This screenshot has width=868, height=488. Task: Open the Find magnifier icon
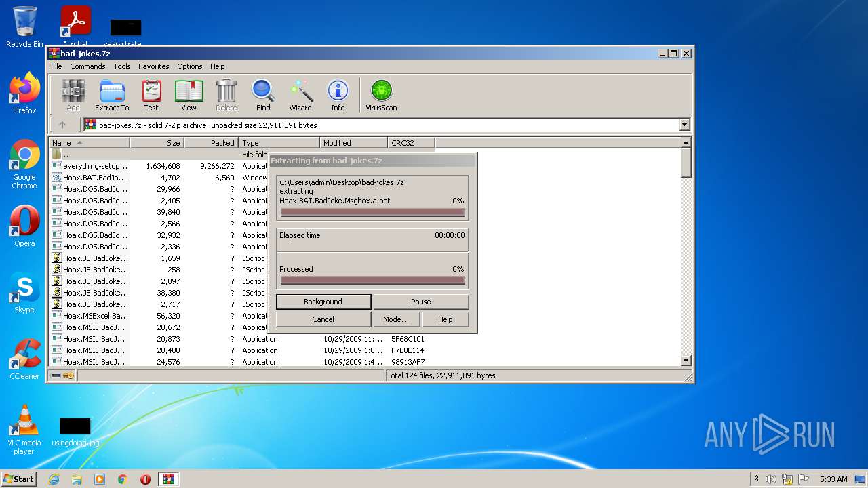click(x=263, y=96)
